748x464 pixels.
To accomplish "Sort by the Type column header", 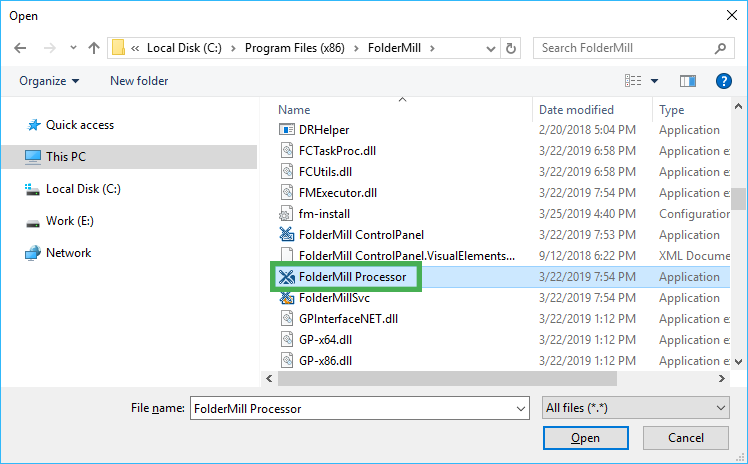I will click(672, 110).
